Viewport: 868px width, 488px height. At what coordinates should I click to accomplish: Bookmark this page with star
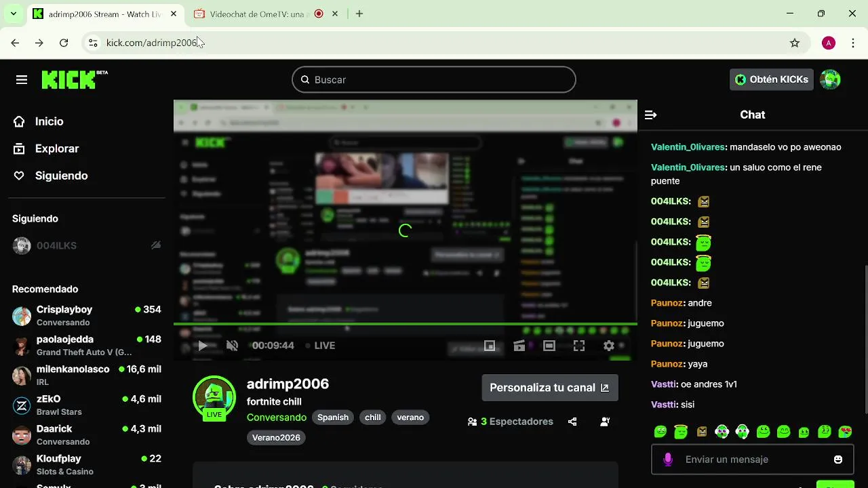click(x=795, y=43)
